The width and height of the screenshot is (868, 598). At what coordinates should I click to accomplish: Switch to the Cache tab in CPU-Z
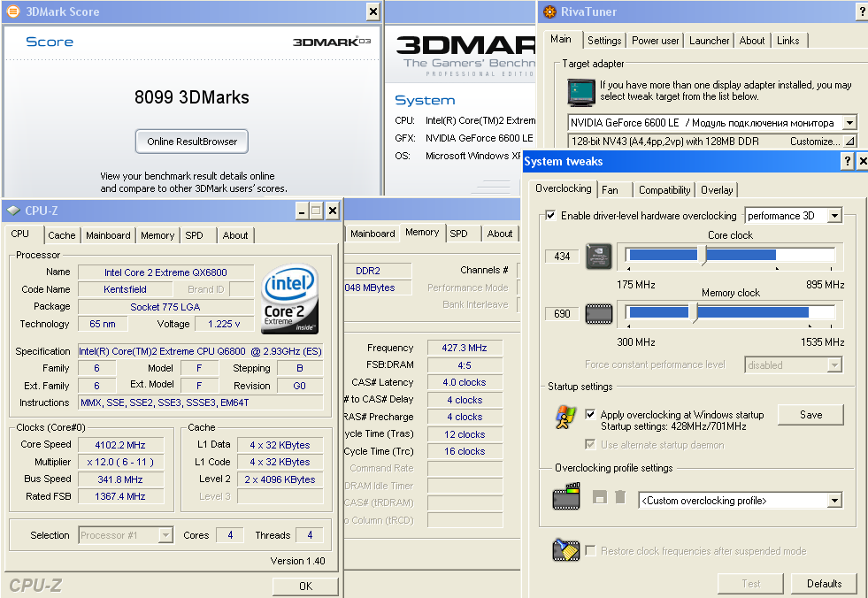[x=61, y=235]
